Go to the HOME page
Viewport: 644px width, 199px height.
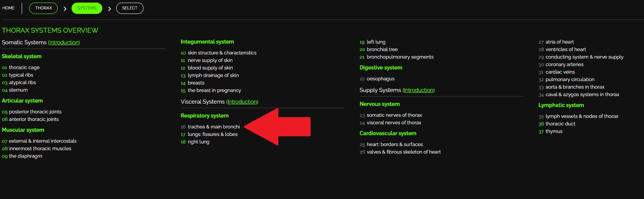click(x=8, y=8)
